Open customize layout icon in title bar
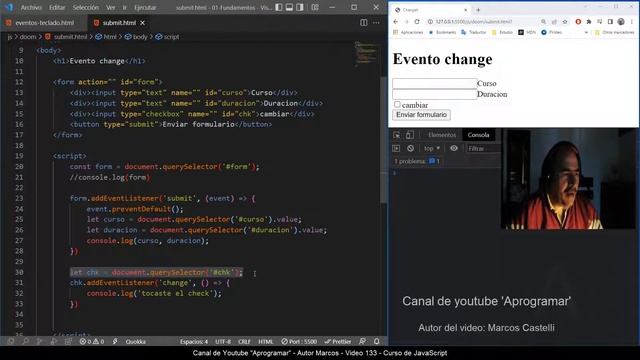Viewport: 640px width, 360px height. click(315, 7)
